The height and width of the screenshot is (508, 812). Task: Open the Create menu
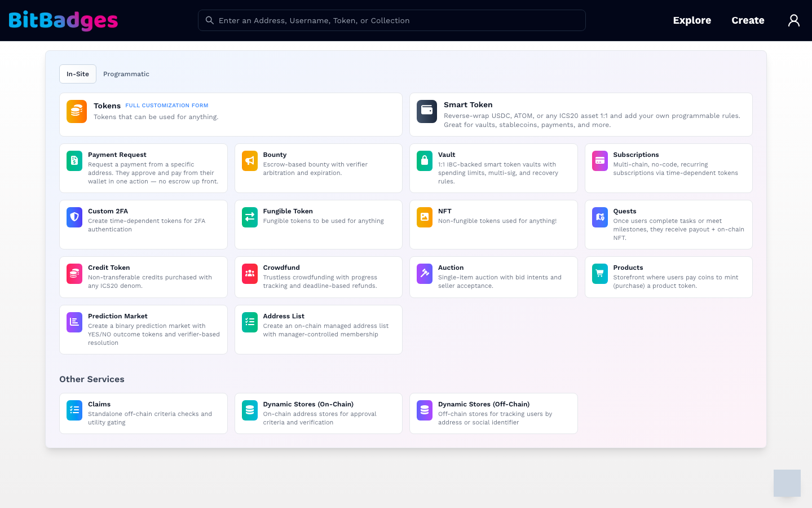pyautogui.click(x=748, y=20)
